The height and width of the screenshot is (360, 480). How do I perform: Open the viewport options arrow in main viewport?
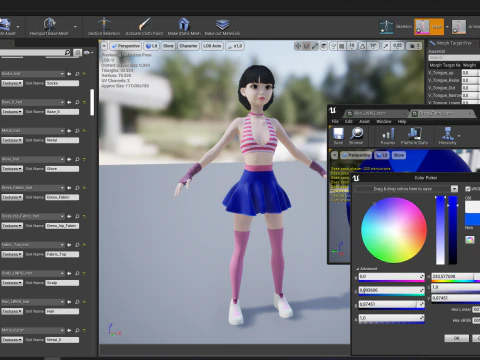(104, 46)
